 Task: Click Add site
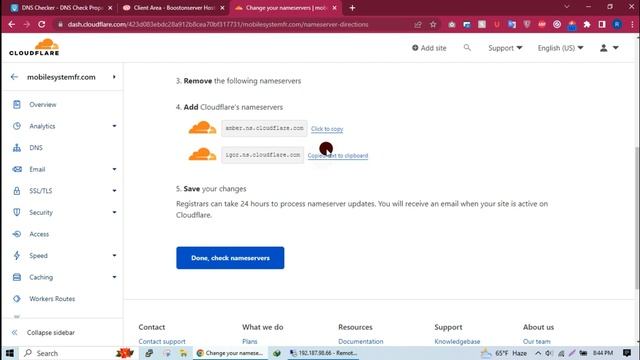(429, 48)
